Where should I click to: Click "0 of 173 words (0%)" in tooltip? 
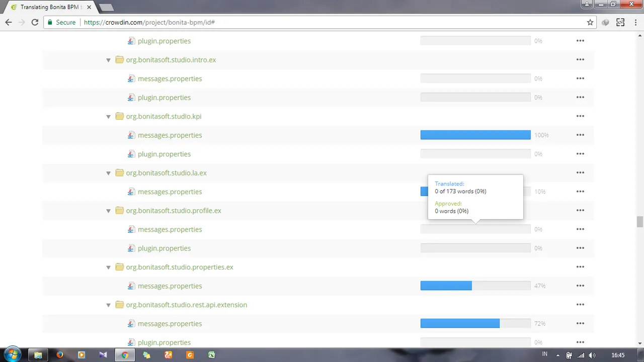(x=460, y=191)
